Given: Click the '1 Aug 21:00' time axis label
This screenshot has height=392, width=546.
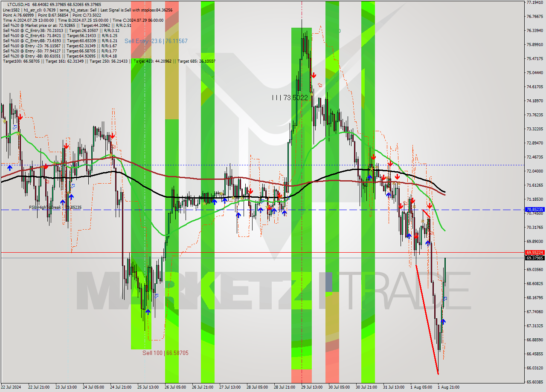Looking at the screenshot, I should pos(448,387).
